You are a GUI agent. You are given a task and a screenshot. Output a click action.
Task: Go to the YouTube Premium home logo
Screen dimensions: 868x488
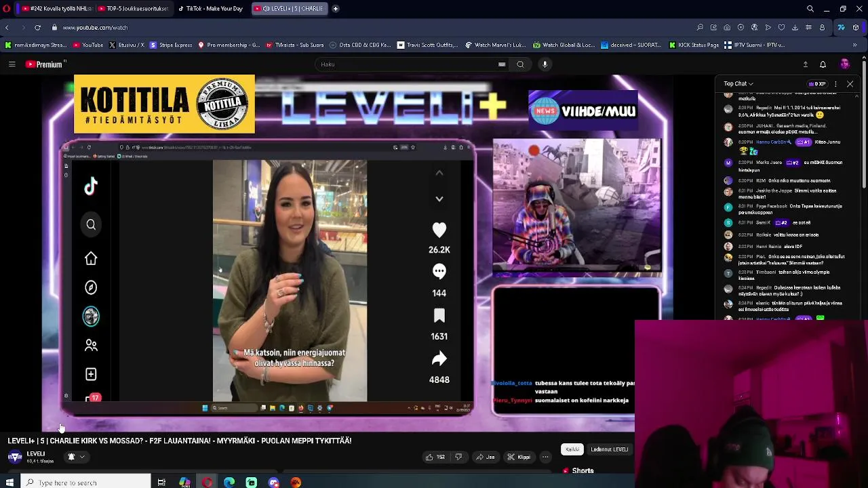pyautogui.click(x=45, y=64)
